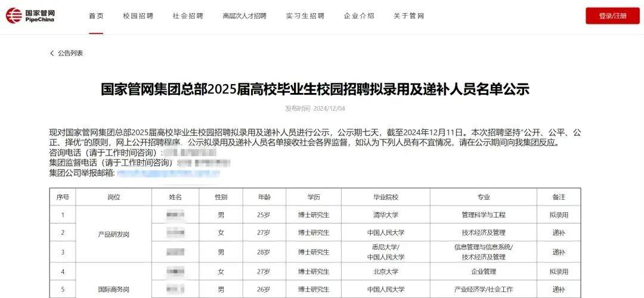Open the 高层次人才招聘 menu item
The height and width of the screenshot is (298, 644).
tap(244, 16)
